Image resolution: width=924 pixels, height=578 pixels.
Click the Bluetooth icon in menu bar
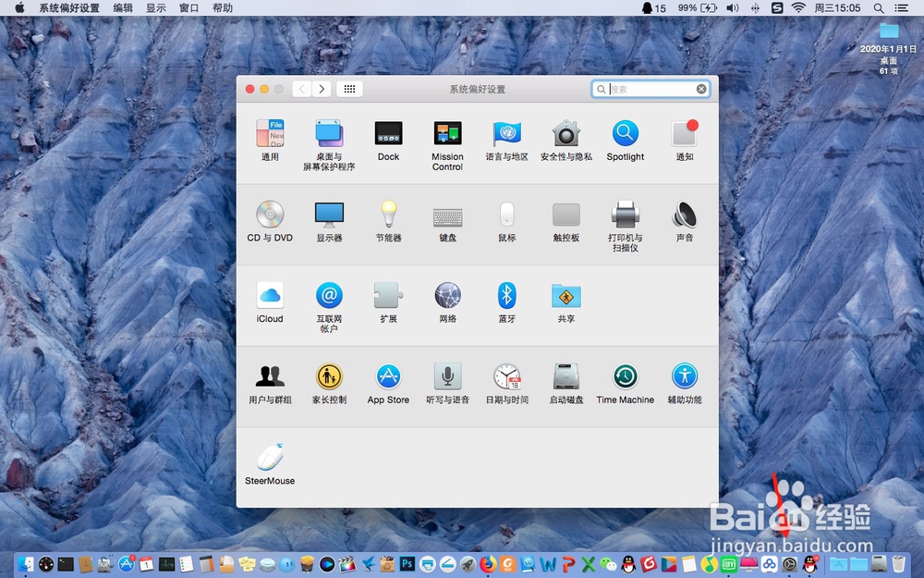(755, 7)
